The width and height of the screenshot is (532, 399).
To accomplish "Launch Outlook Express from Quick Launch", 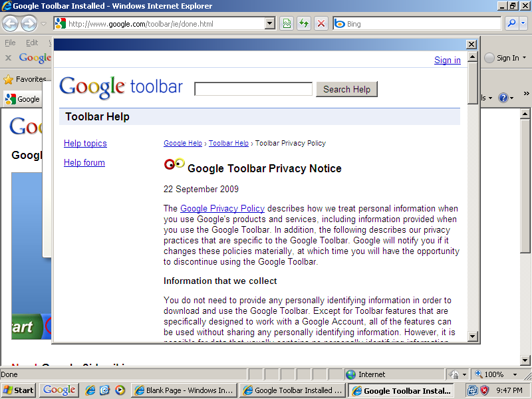I will [105, 390].
